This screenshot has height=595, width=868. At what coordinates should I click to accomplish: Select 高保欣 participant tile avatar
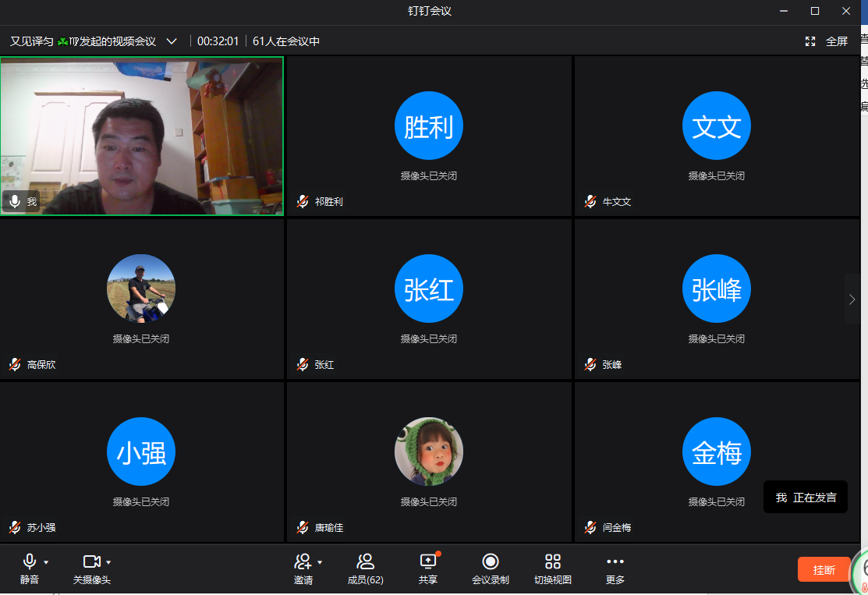point(141,289)
